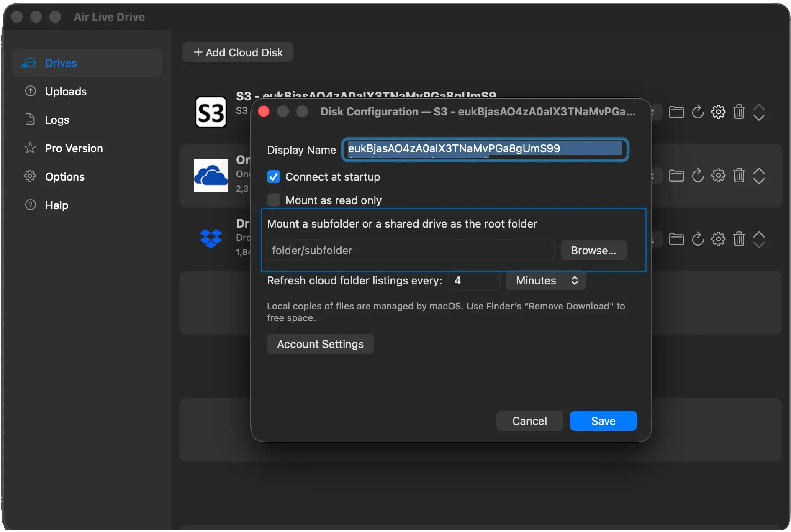Delete the Dropbox drive with trash icon
The height and width of the screenshot is (532, 791).
739,239
